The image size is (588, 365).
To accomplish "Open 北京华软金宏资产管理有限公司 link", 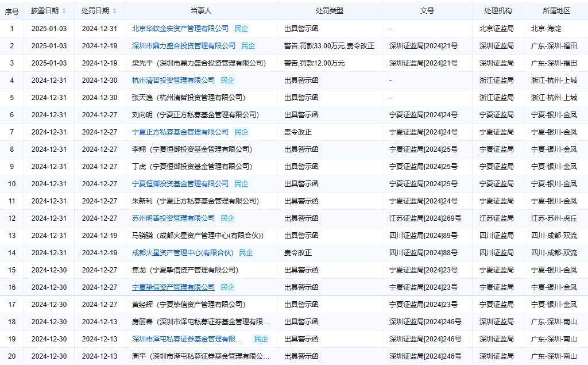I will (180, 29).
